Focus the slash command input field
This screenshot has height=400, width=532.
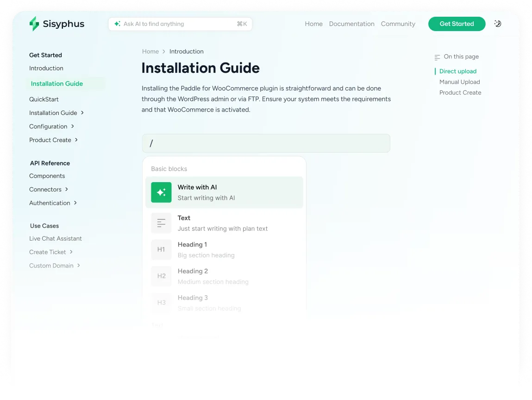click(266, 144)
